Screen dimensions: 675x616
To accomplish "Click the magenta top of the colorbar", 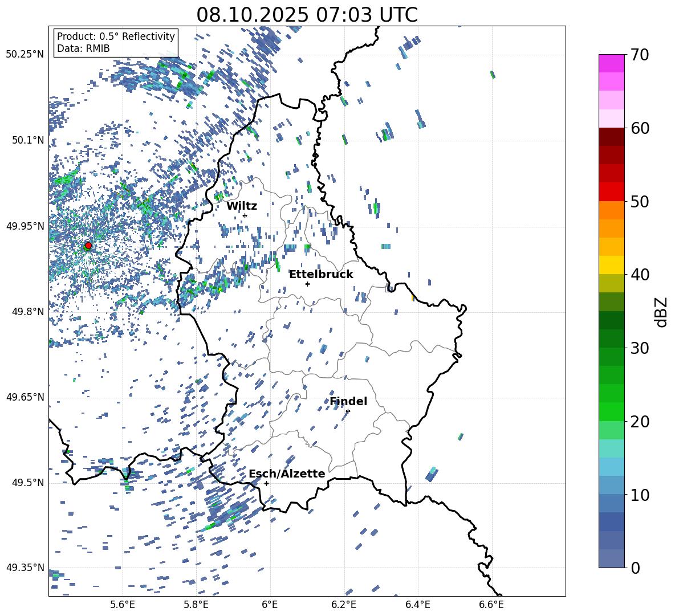I will point(612,63).
